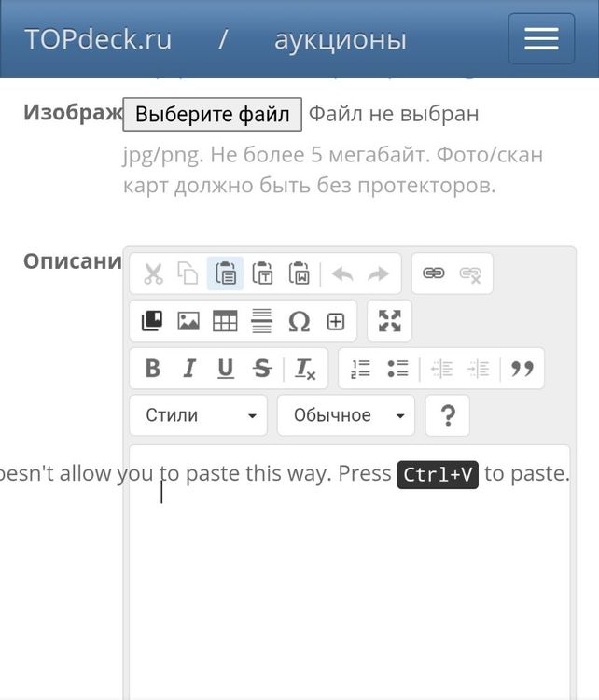
Task: Select Paste as plain text icon
Action: pos(262,273)
